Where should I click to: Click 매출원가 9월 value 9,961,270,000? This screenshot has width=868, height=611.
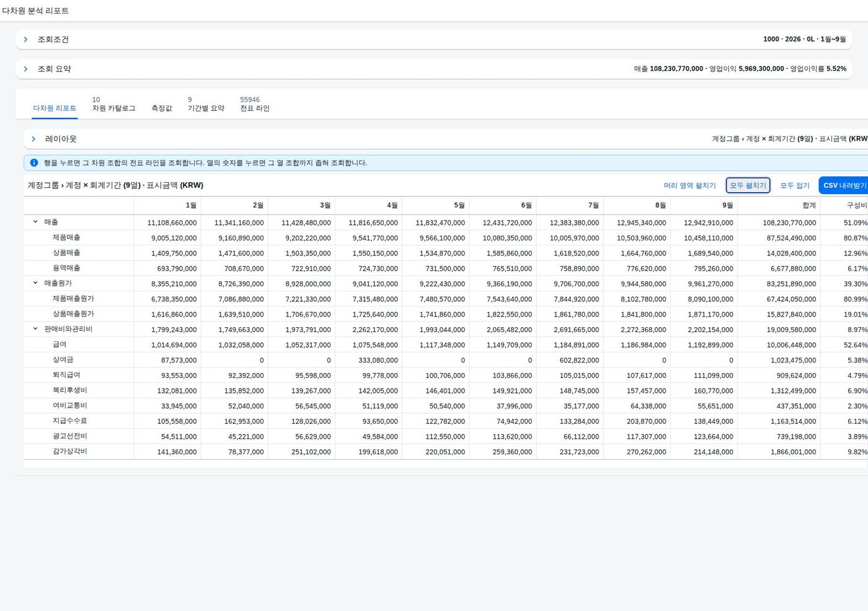click(711, 284)
